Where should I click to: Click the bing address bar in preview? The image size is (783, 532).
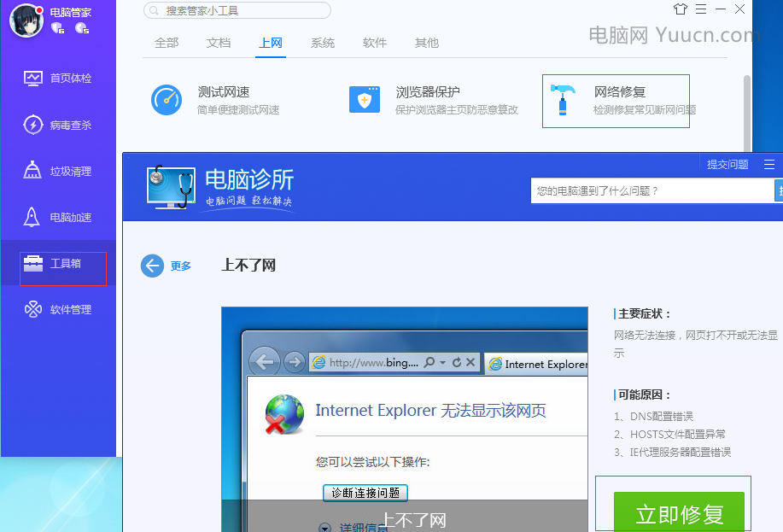[394, 362]
